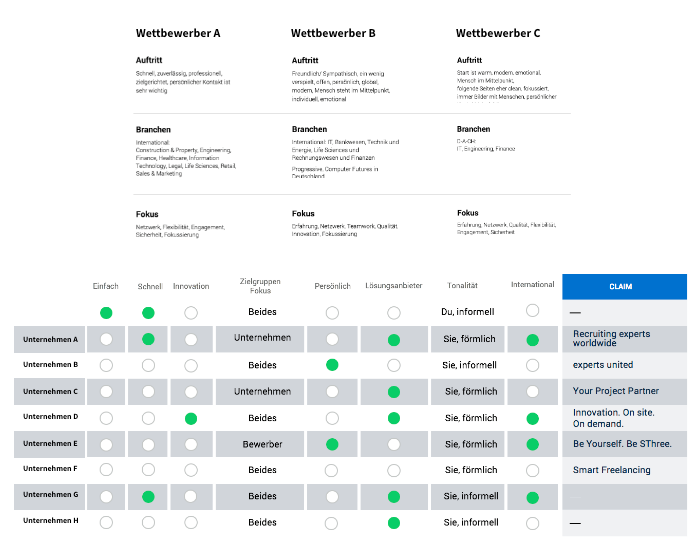Screen dimensions: 700x543
Task: Click the Wettbewerber C heading
Action: (x=498, y=33)
